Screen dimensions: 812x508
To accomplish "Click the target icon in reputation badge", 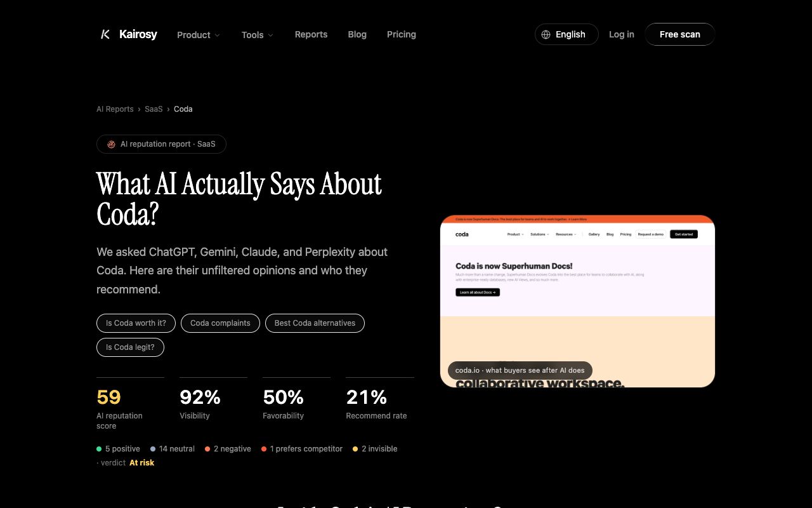I will coord(111,144).
